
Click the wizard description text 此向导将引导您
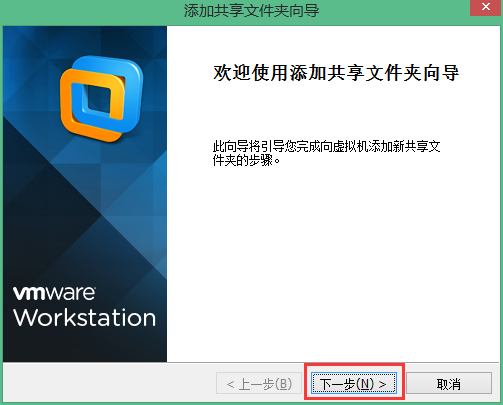pos(327,153)
